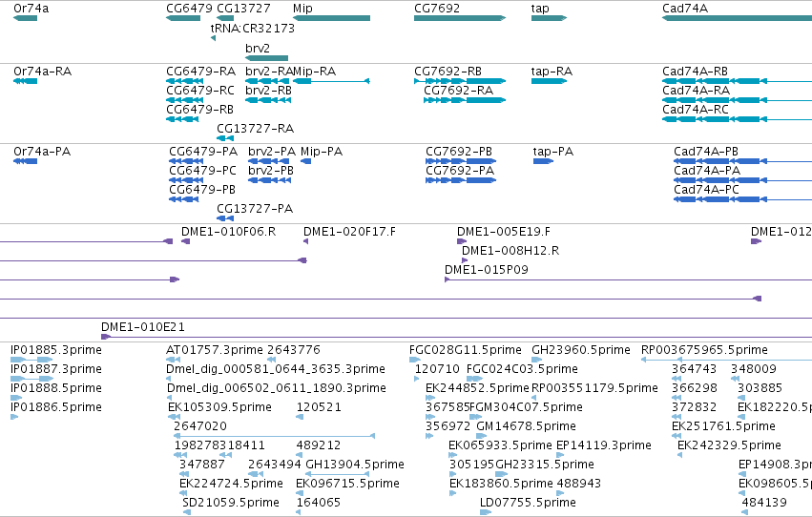The image size is (812, 517).
Task: Select the Or74a gene glyph
Action: (x=25, y=18)
